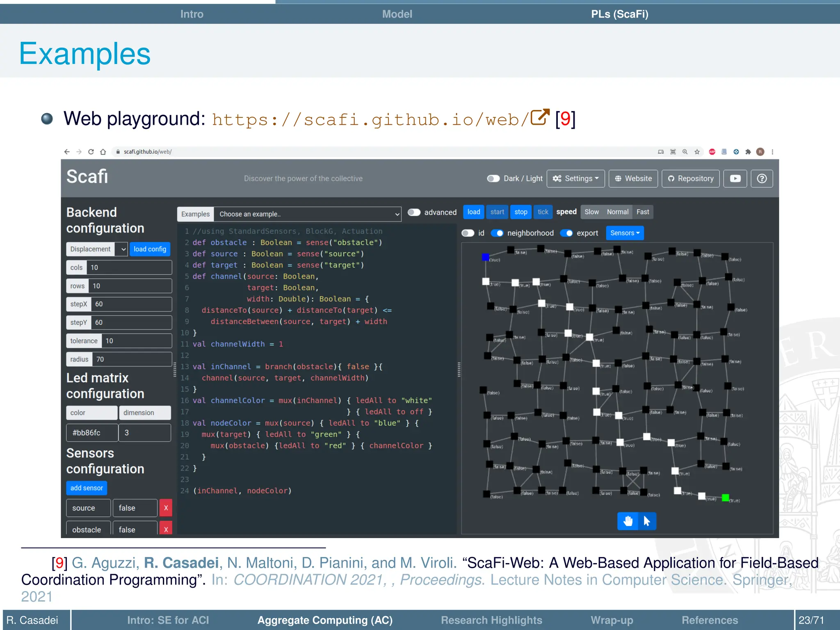The height and width of the screenshot is (630, 840).
Task: Click the rows input field
Action: click(130, 286)
